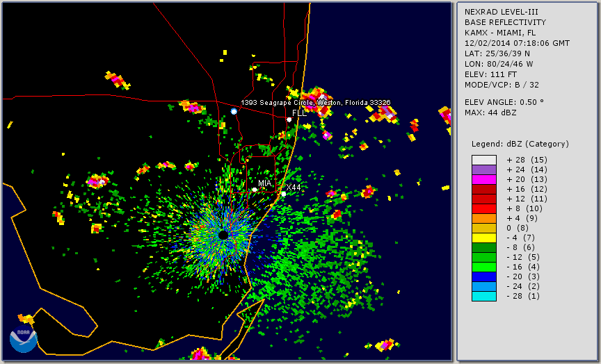Viewport: 601px width, 364px height.
Task: Select the FLL airport marker dot
Action: point(289,119)
